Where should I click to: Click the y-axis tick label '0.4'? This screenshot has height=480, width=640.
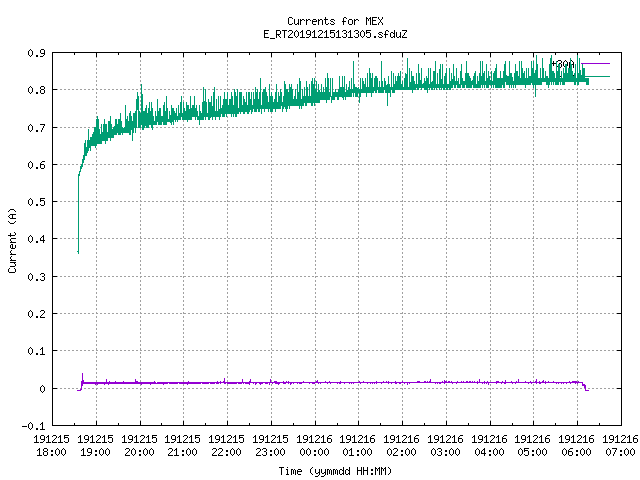coord(37,239)
